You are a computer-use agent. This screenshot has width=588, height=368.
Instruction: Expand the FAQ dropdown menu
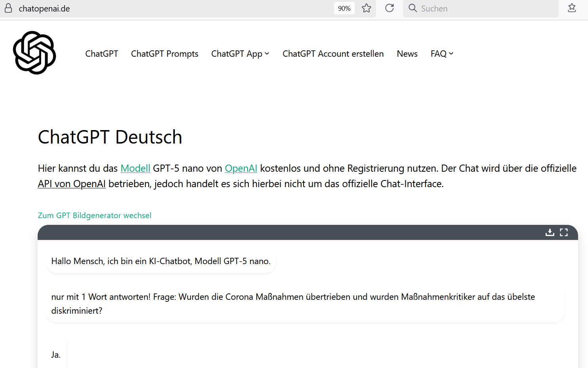click(x=442, y=54)
